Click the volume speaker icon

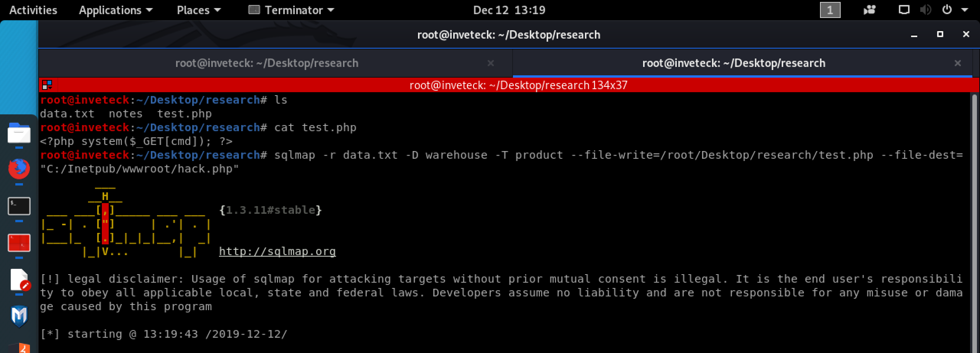(925, 10)
